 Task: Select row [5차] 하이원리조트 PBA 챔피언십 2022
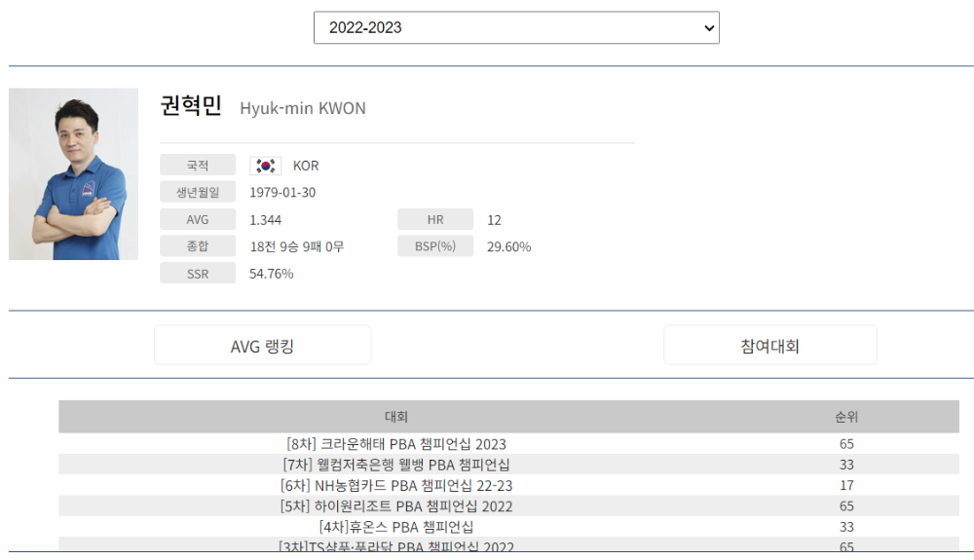click(508, 506)
